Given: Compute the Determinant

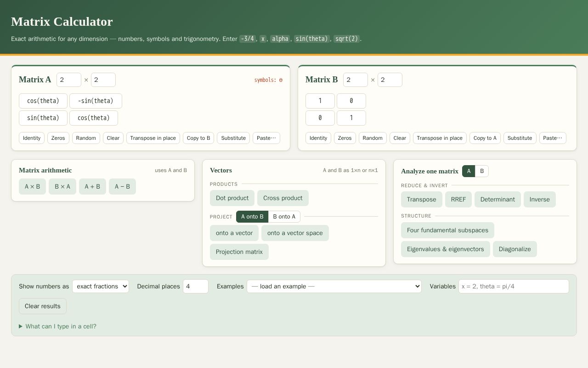Looking at the screenshot, I should coord(498,199).
